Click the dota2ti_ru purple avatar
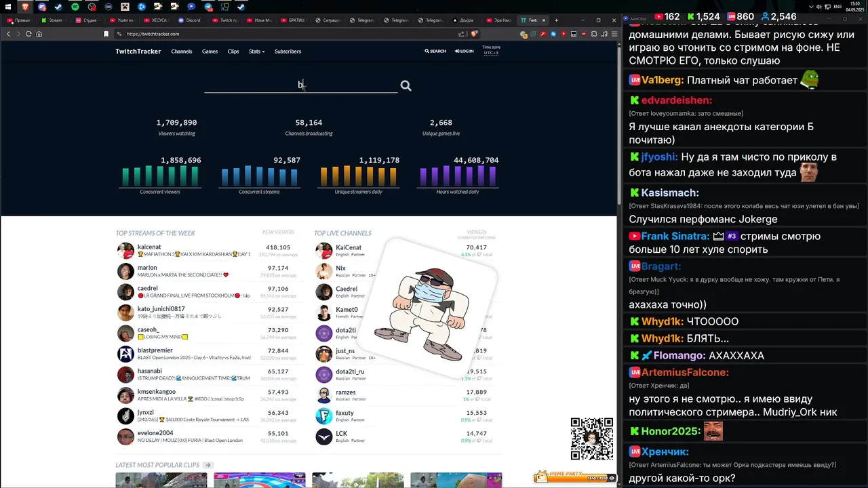 (324, 375)
